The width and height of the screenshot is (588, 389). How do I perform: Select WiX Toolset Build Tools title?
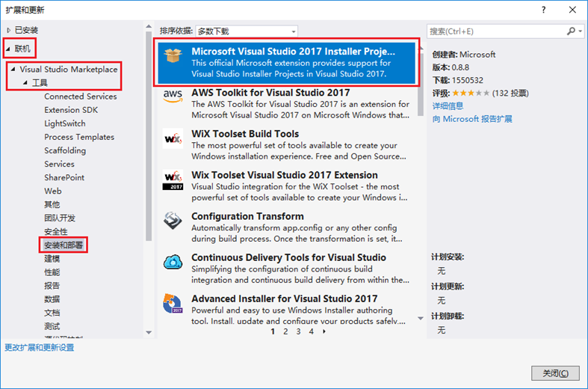point(245,134)
